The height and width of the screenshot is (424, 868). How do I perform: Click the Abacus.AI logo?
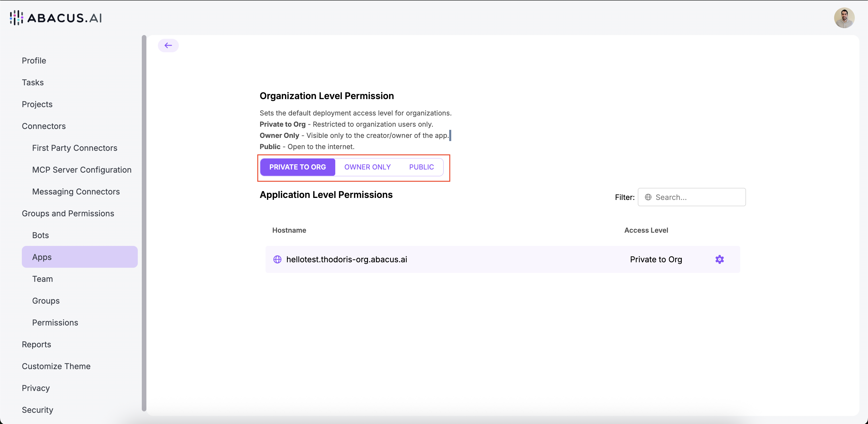click(x=56, y=18)
